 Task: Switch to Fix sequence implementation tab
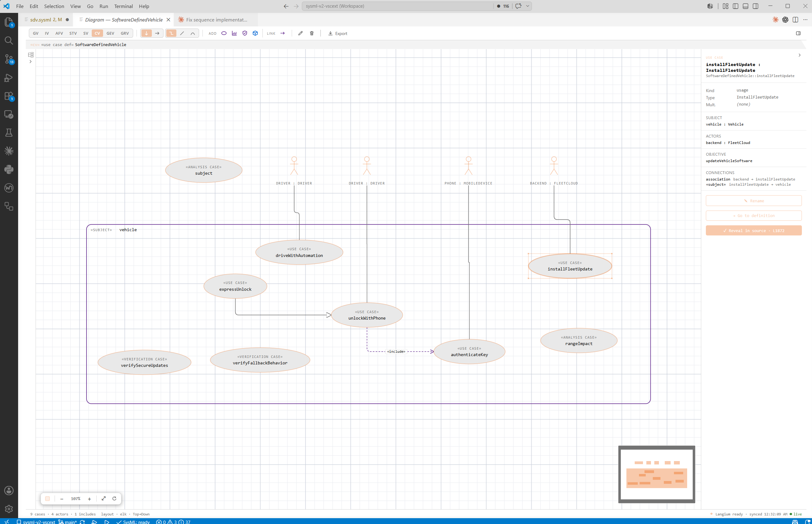click(217, 20)
